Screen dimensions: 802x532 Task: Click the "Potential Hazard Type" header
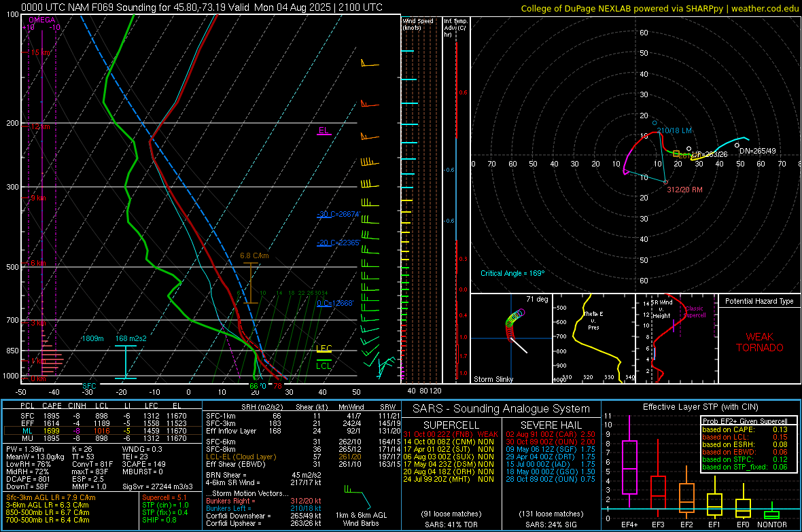click(759, 301)
